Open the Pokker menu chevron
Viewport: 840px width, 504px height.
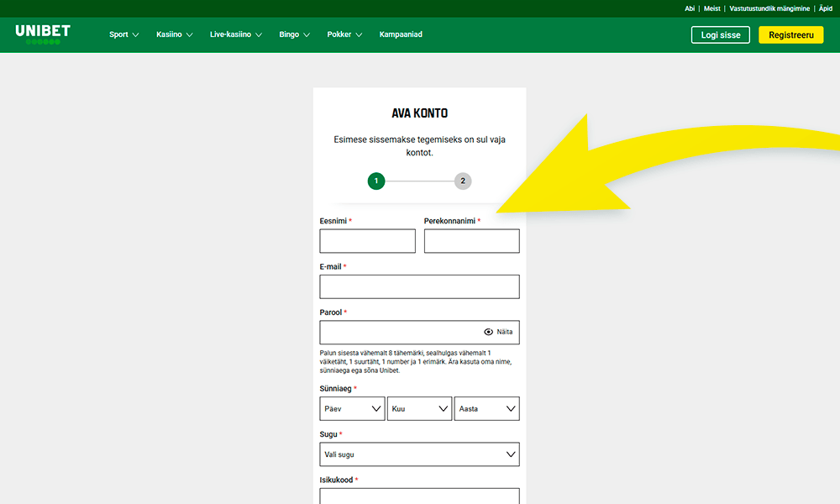coord(360,34)
